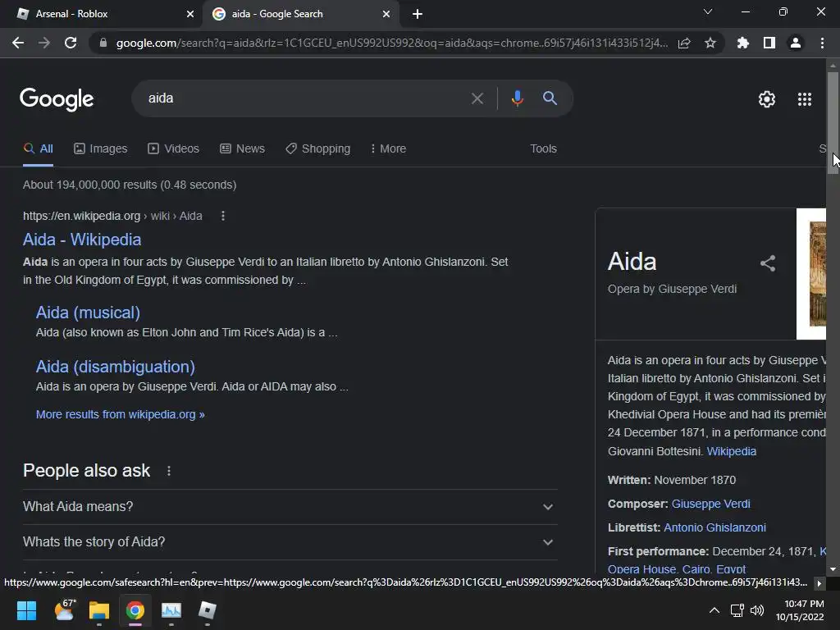
Task: Share Aida knowledge panel icon
Action: coord(768,263)
